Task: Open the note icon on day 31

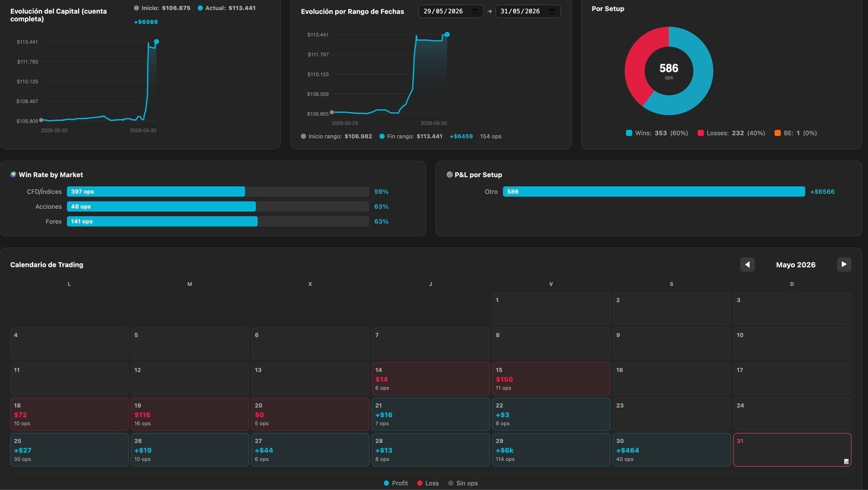Action: coord(846,461)
